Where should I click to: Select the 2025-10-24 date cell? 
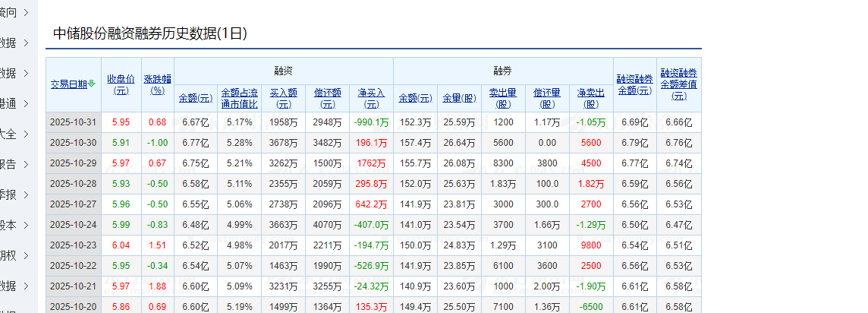pyautogui.click(x=73, y=225)
